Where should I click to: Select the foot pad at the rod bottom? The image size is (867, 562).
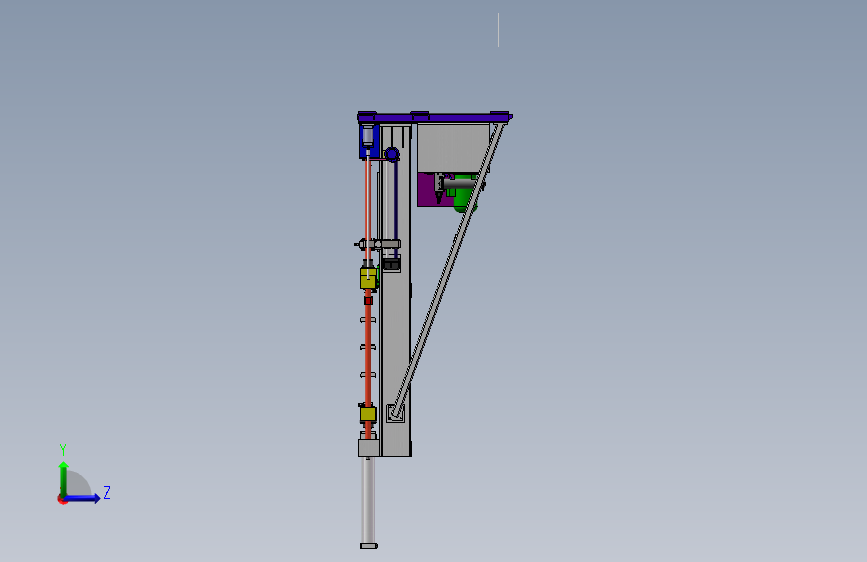coord(369,546)
